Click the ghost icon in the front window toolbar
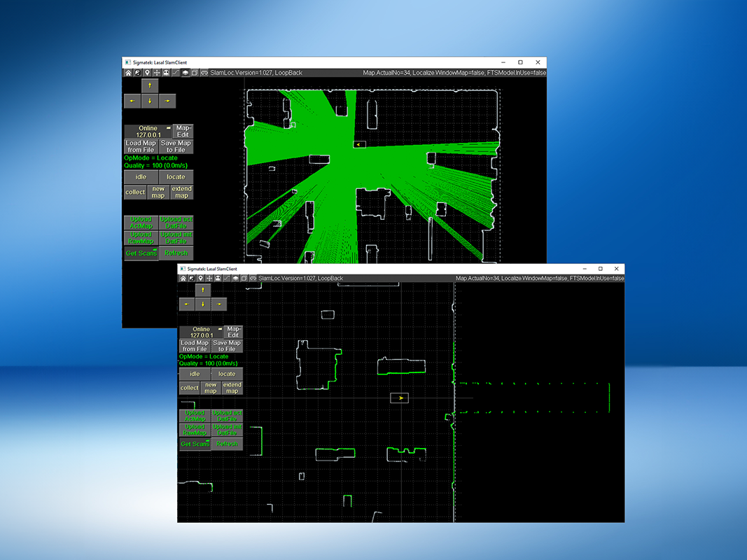The height and width of the screenshot is (560, 747). 218,278
